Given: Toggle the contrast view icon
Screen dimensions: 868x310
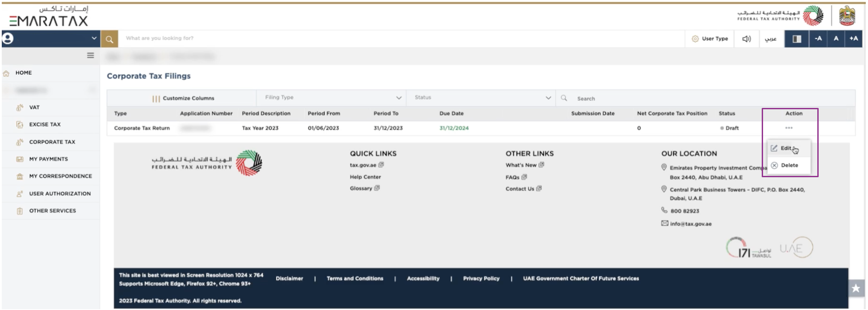Looking at the screenshot, I should (796, 39).
